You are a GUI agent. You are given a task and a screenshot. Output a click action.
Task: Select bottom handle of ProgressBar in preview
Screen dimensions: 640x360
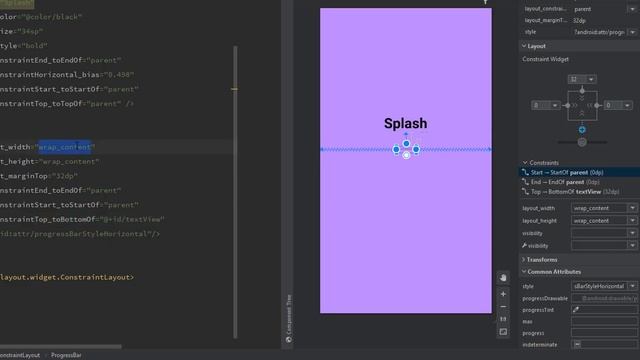(x=406, y=156)
